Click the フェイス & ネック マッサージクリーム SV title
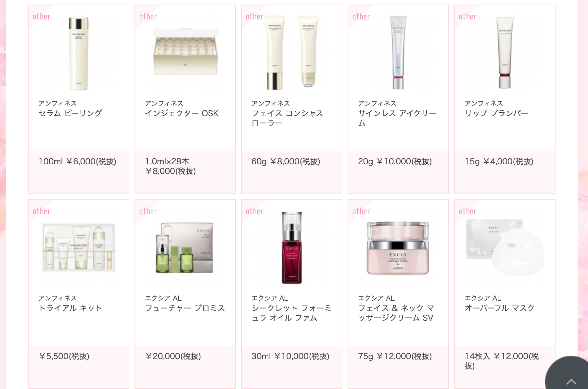Viewport: 588px width, 389px height. click(x=396, y=313)
